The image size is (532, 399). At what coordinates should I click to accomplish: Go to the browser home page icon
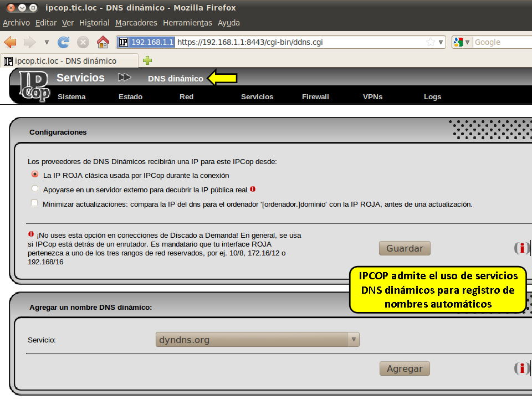click(103, 42)
